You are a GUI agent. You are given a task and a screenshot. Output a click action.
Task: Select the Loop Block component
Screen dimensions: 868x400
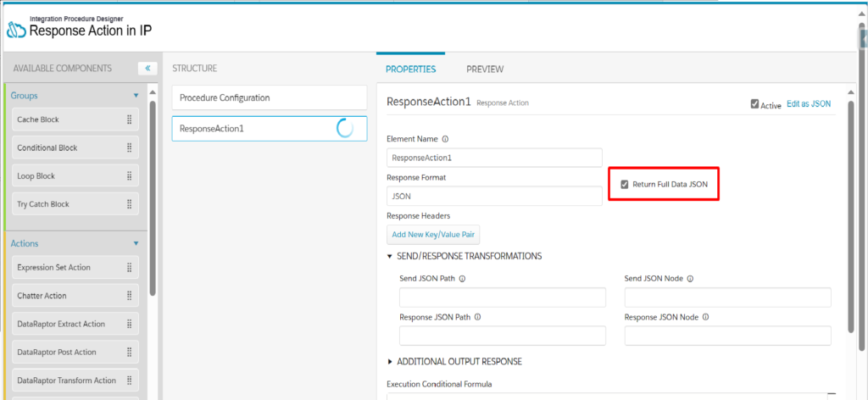click(x=75, y=176)
